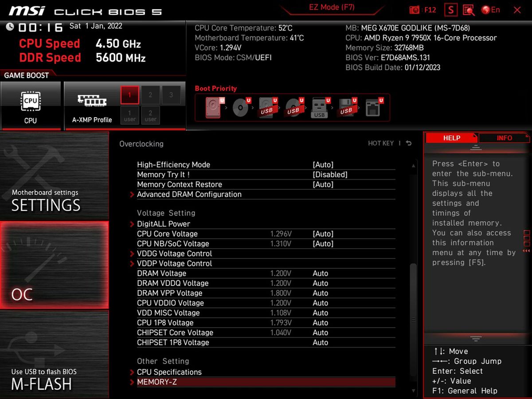Edit DRAM VPP Voltage Auto field
Screen dimensions: 532x399
pyautogui.click(x=321, y=293)
